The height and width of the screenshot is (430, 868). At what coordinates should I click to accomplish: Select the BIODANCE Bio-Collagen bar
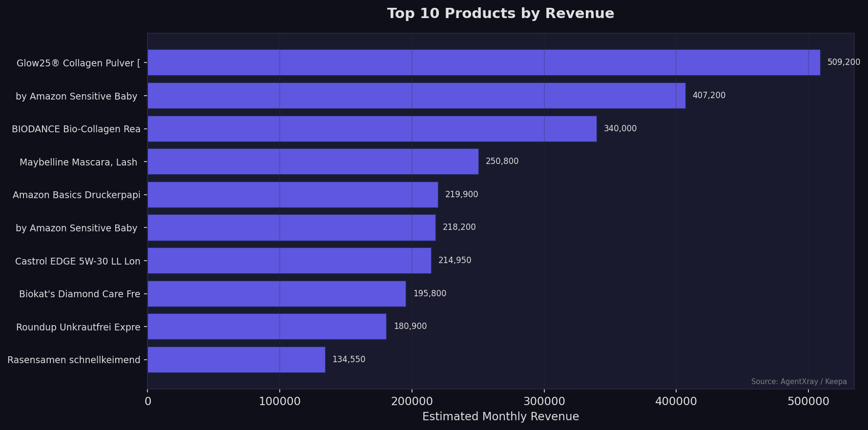(x=372, y=129)
